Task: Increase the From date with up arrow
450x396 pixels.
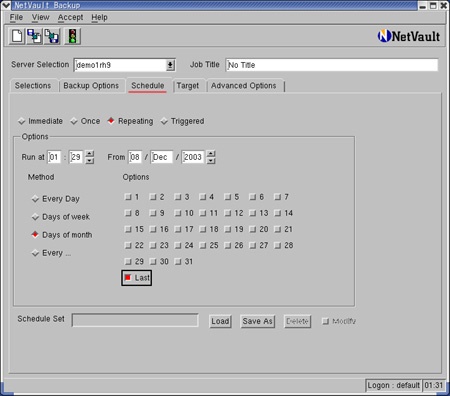Action: pos(211,154)
